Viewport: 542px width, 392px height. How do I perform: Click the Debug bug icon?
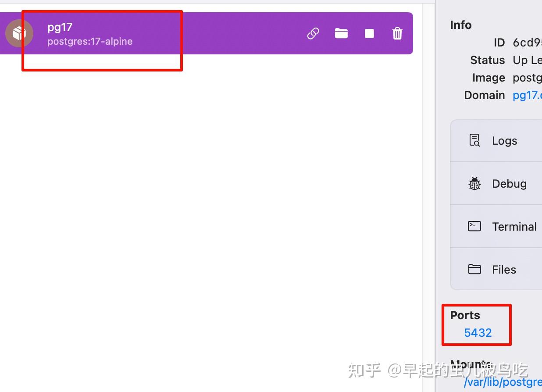coord(474,183)
